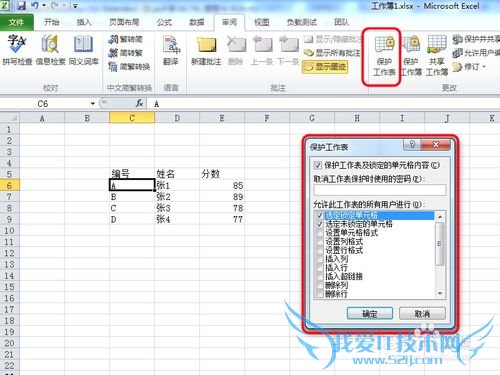Screen dimensions: 500x375
Task: Open the Customize Quick Access Toolbar dropdown
Action: tap(75, 6)
